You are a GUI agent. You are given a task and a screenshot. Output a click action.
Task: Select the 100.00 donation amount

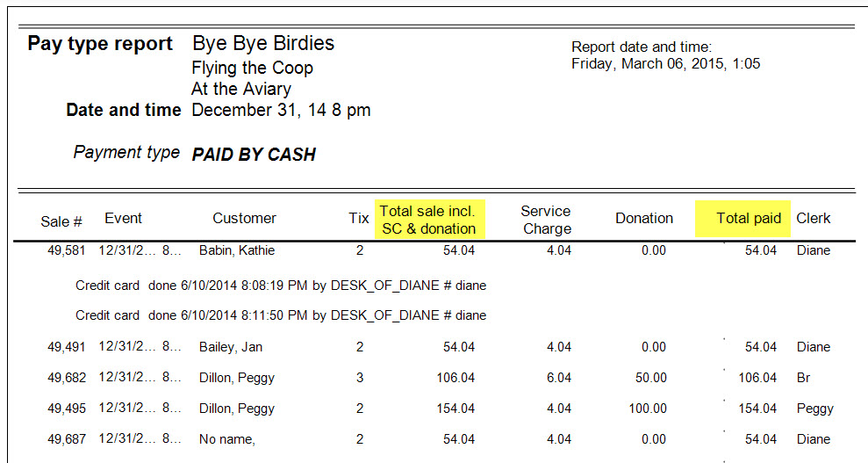pyautogui.click(x=648, y=409)
